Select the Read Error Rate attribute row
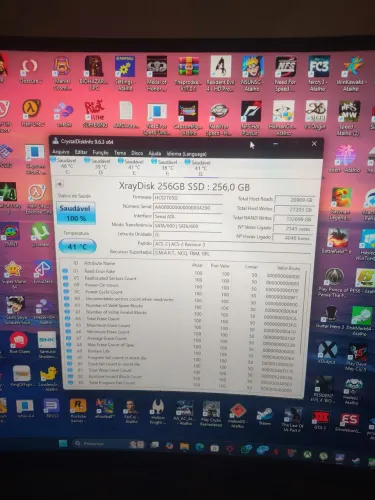375x500 pixels. click(x=182, y=272)
